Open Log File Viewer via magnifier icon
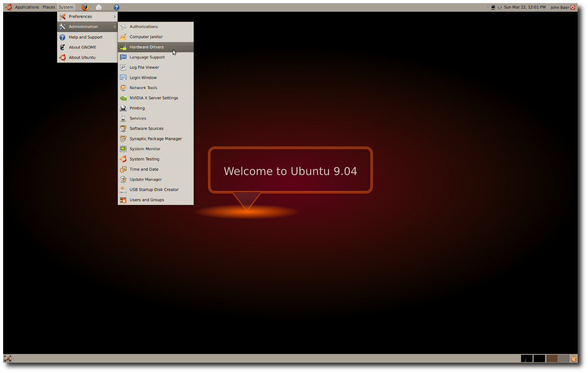 coord(123,67)
